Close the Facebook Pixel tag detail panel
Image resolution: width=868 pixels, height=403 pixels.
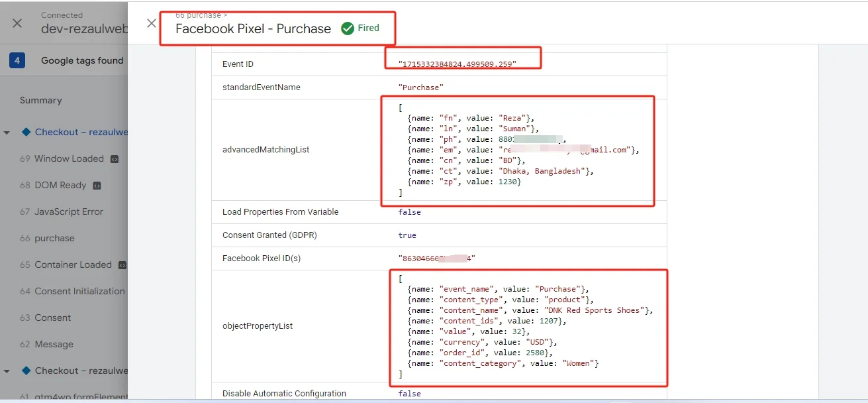point(152,23)
